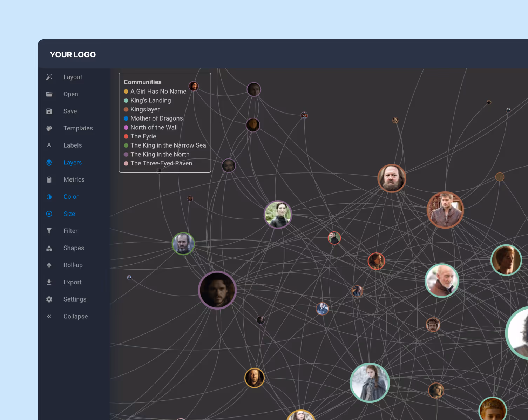Select the highlighted Layers item
Image resolution: width=528 pixels, height=420 pixels.
pyautogui.click(x=73, y=162)
